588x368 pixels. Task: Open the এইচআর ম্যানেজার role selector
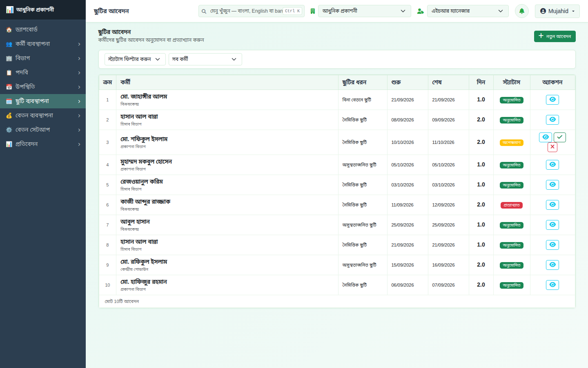(x=468, y=11)
